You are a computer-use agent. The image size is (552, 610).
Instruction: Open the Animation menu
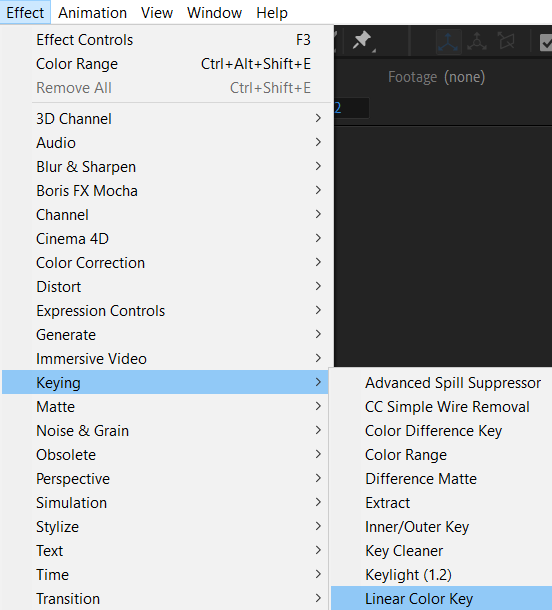pyautogui.click(x=93, y=13)
